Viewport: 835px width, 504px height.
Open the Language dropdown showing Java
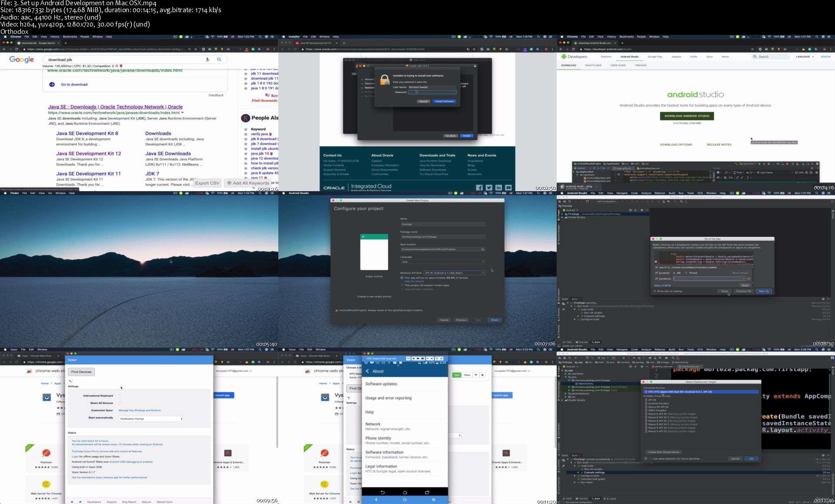pos(443,262)
